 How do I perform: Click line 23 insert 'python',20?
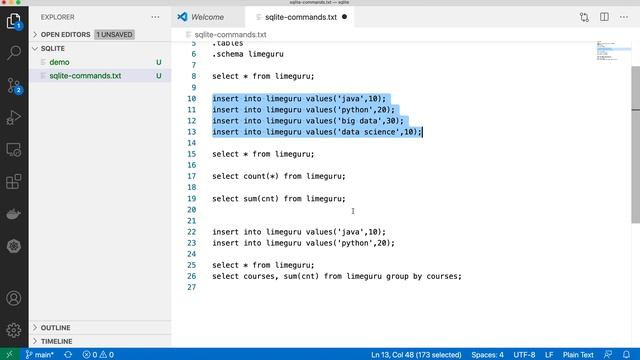pyautogui.click(x=303, y=243)
